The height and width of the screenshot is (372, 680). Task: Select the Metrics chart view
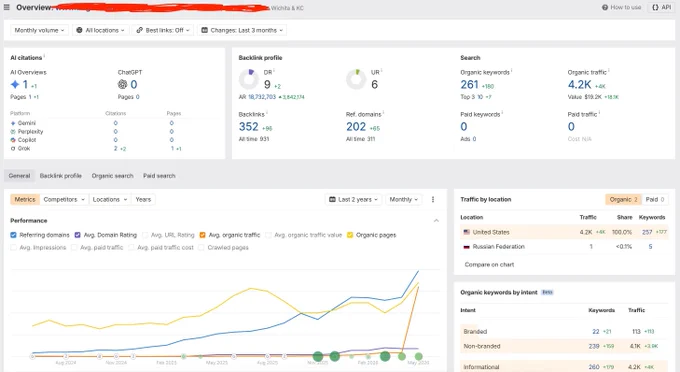point(25,199)
